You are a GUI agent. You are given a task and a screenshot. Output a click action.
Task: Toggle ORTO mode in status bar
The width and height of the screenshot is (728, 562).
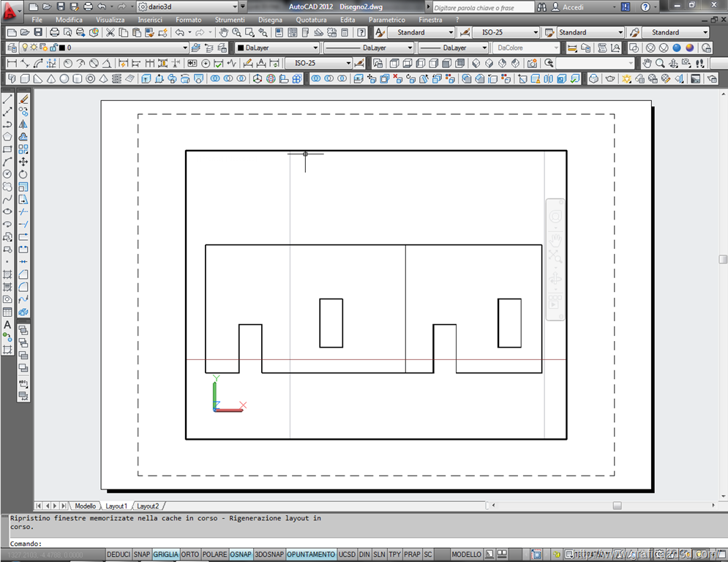tap(190, 555)
